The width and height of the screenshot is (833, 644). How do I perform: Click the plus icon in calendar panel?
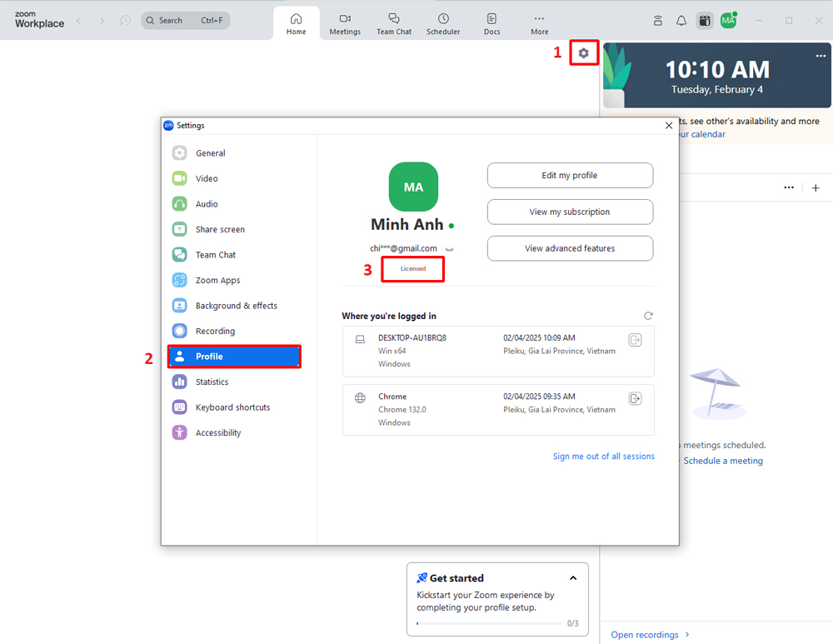coord(816,188)
